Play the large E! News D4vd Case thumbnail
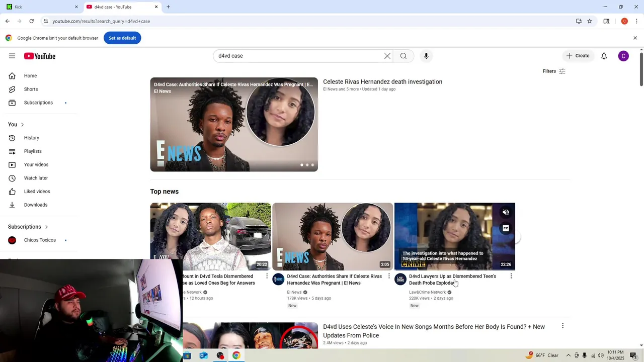The width and height of the screenshot is (644, 362). 234,124
